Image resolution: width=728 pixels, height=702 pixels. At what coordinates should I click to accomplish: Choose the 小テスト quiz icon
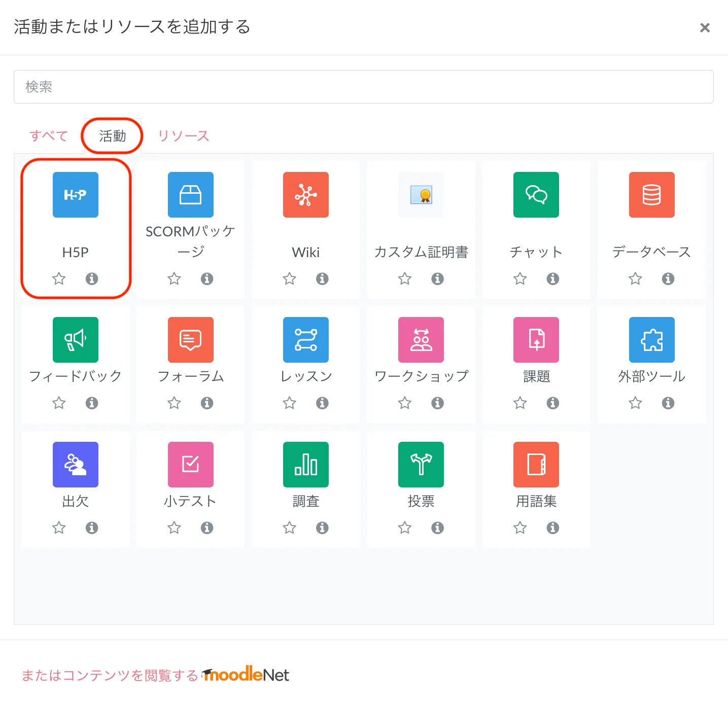[x=190, y=465]
